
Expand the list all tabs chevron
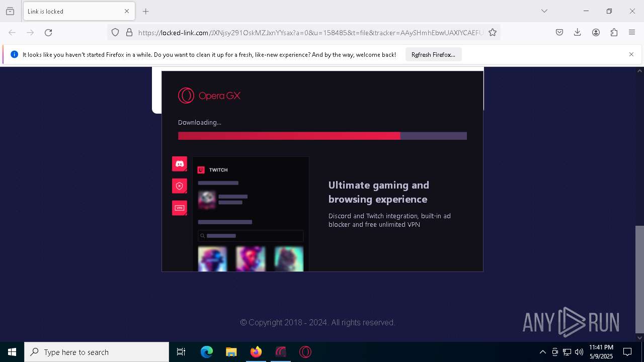[544, 11]
